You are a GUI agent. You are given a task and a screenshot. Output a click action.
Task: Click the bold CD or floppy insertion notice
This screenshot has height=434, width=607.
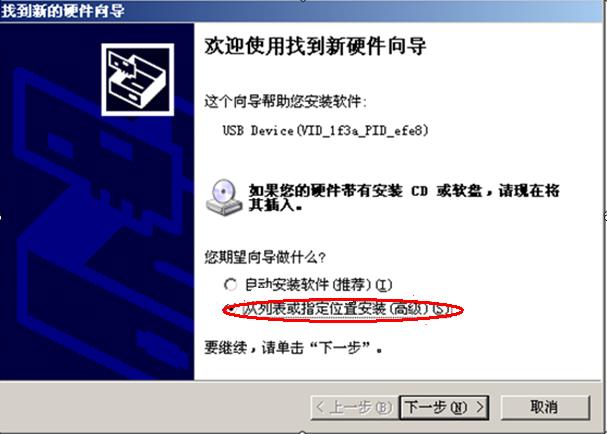click(x=404, y=197)
